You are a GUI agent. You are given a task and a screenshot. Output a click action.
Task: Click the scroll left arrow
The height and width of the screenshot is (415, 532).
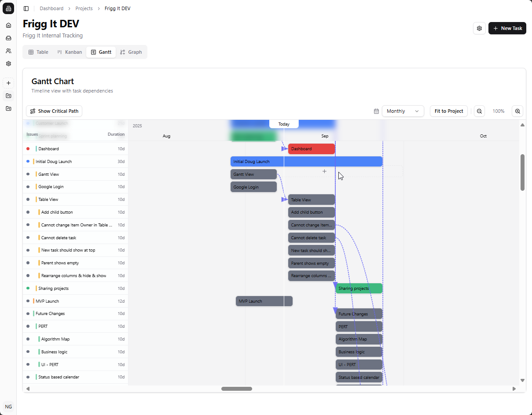coord(28,389)
